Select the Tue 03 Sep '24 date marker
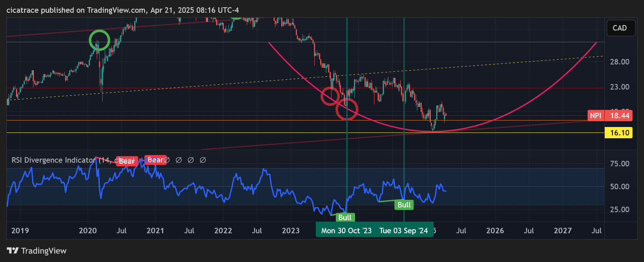The height and width of the screenshot is (262, 644). [404, 231]
